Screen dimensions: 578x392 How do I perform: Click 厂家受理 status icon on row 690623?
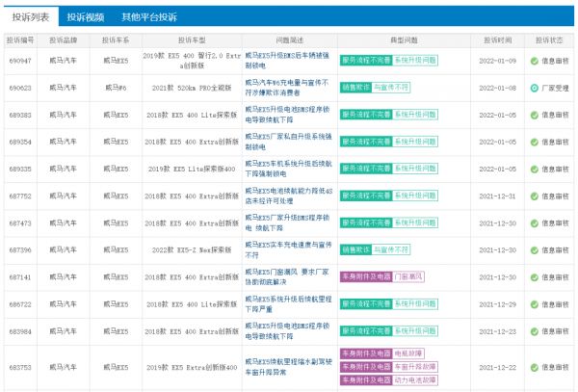[x=535, y=87]
